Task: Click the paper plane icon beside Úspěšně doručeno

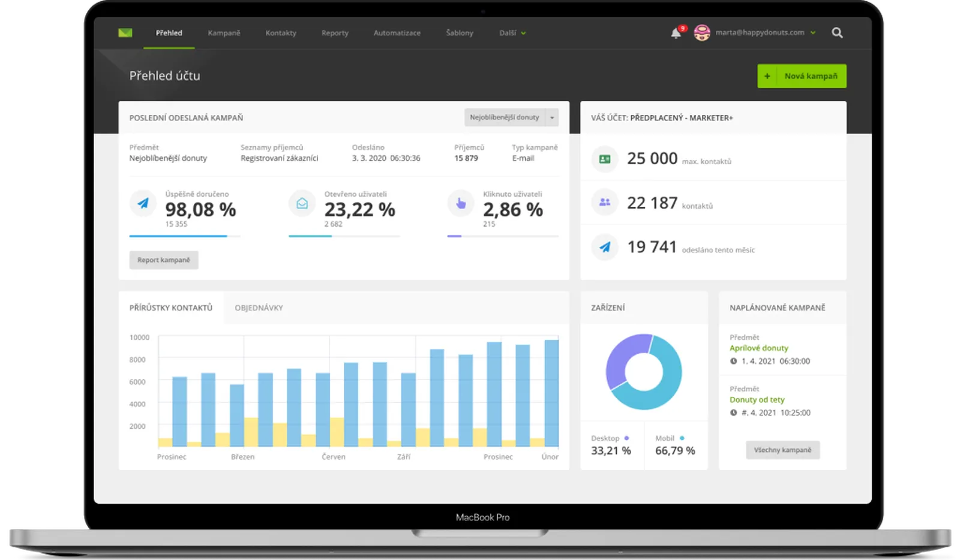Action: (x=143, y=203)
